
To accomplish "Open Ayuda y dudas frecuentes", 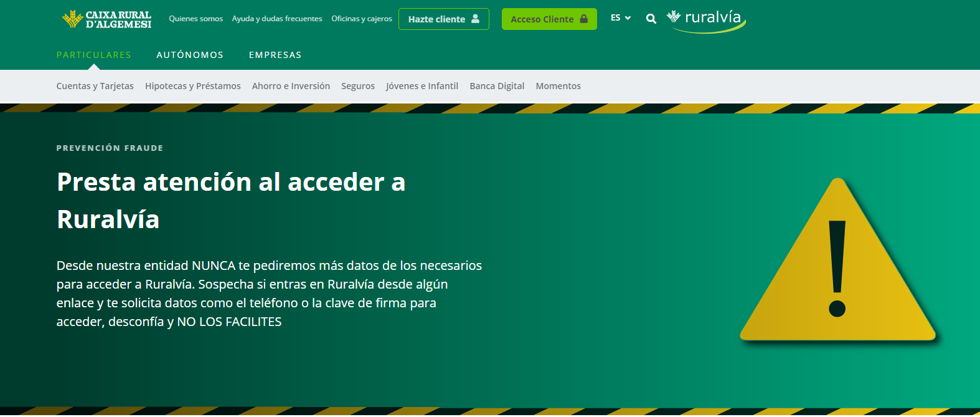I will (x=277, y=19).
